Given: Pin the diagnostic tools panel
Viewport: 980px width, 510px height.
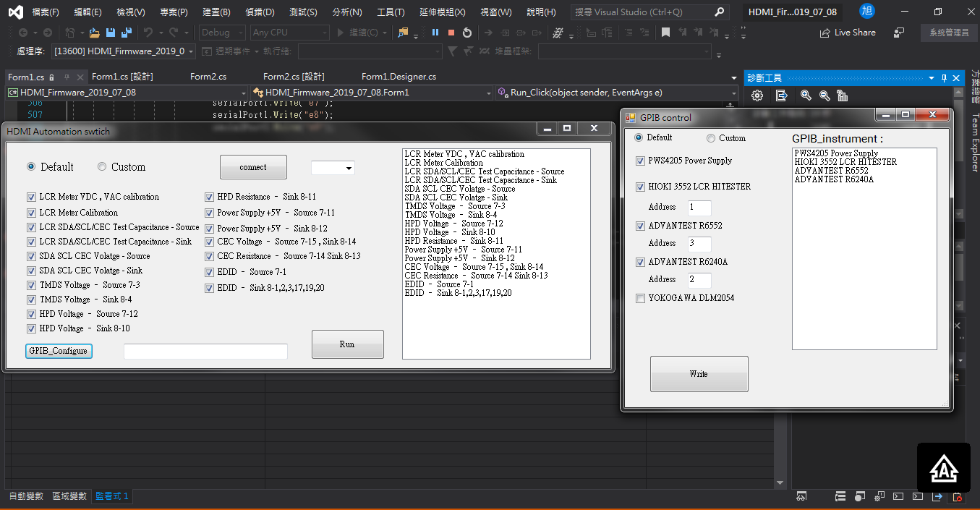Looking at the screenshot, I should 944,78.
